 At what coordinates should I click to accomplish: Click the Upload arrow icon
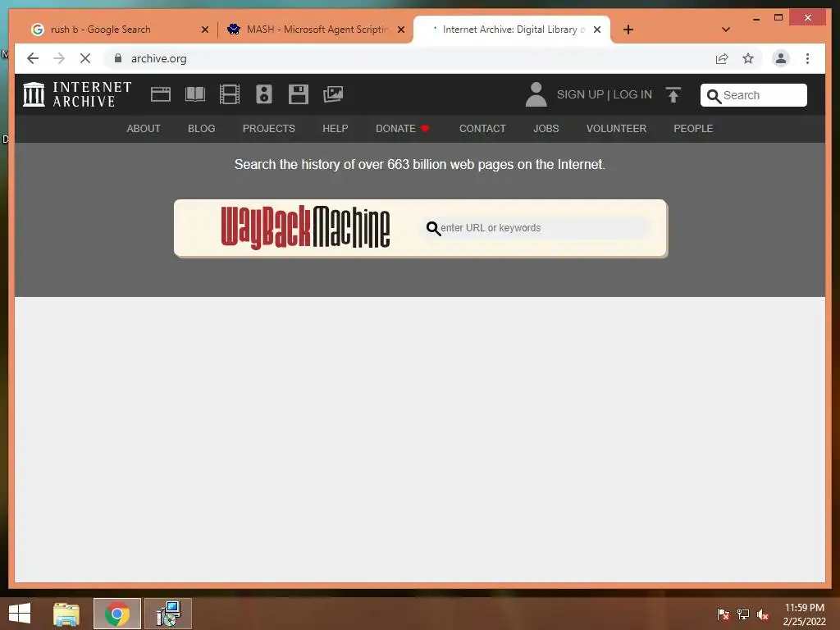pyautogui.click(x=673, y=95)
